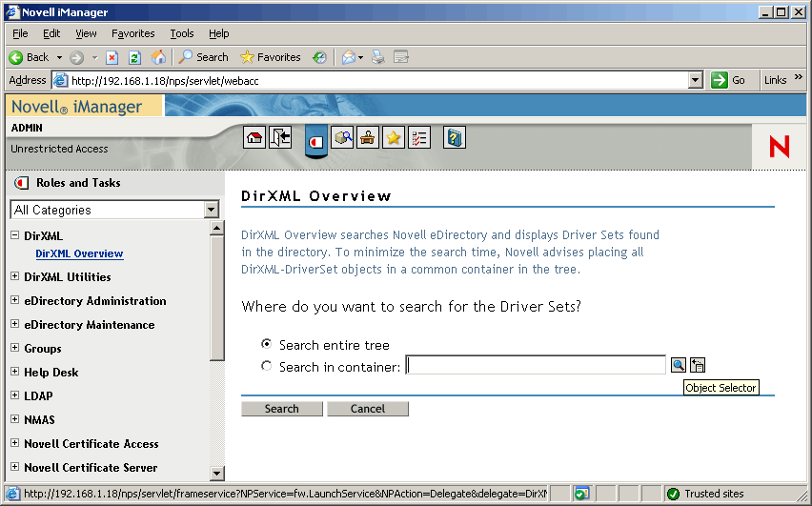Viewport: 812px width, 506px height.
Task: Open the Edit menu
Action: (51, 33)
